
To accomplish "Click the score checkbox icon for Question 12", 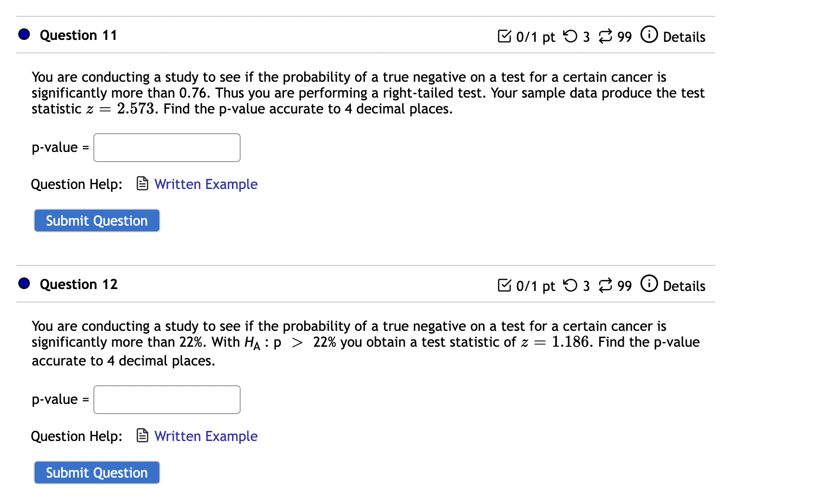I will tap(503, 285).
